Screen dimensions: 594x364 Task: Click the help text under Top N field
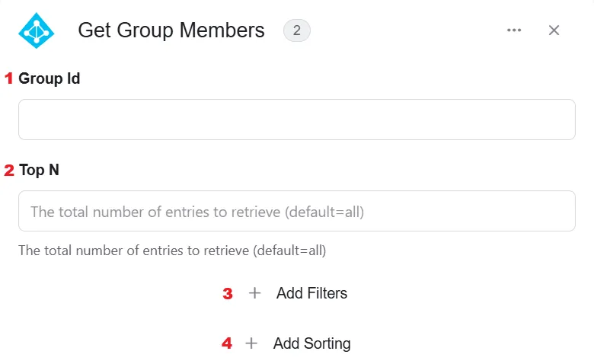point(172,251)
